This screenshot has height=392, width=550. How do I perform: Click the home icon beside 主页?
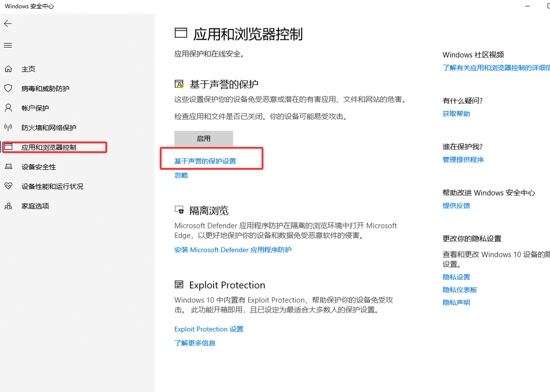[8, 69]
